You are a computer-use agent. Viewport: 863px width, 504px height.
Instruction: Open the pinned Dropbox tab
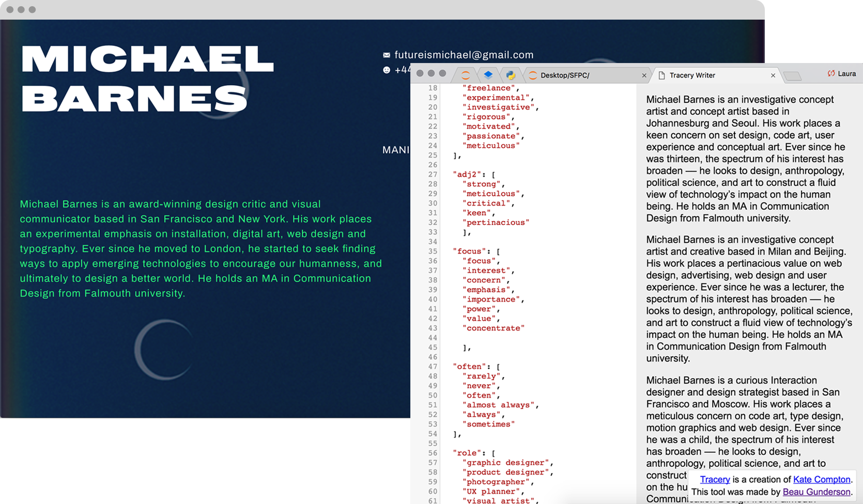(x=488, y=75)
